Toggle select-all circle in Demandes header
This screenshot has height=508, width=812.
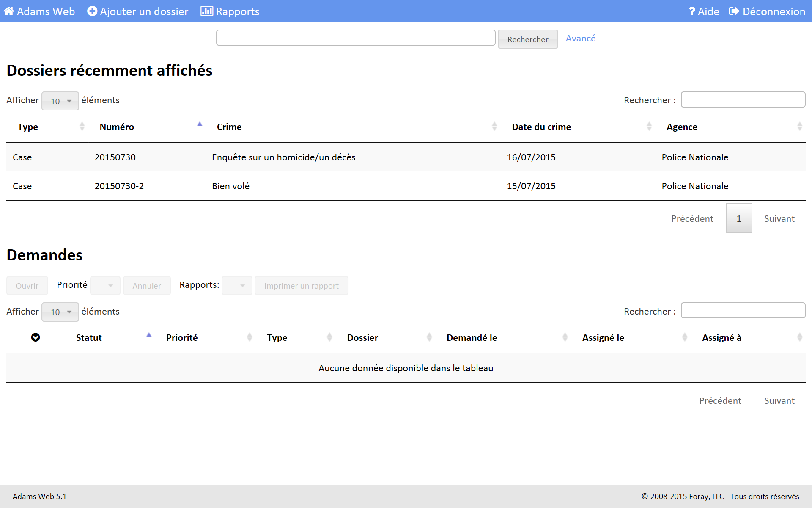click(36, 337)
